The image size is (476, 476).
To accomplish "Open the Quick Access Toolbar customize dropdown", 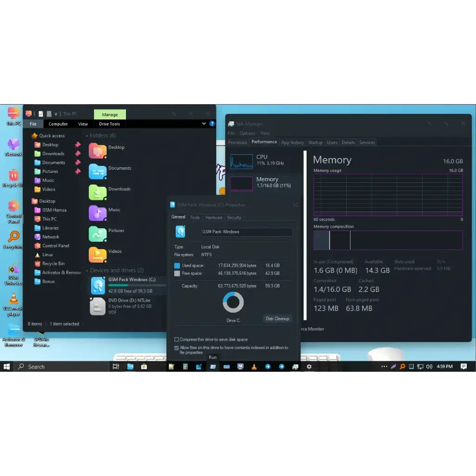I will (56, 114).
